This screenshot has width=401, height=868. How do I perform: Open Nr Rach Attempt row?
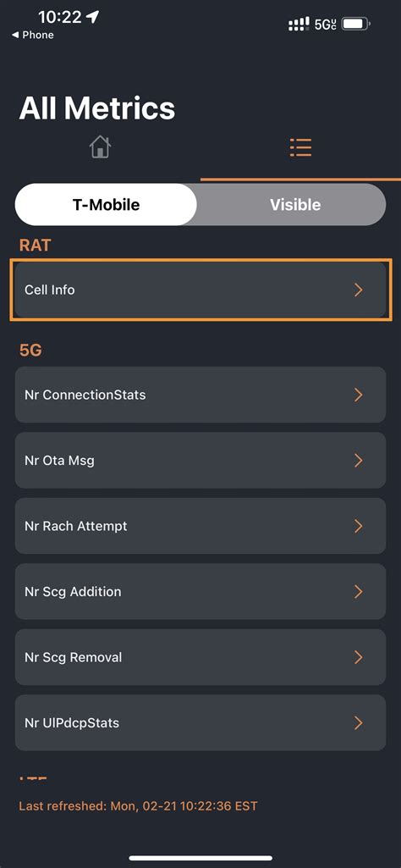tap(200, 526)
